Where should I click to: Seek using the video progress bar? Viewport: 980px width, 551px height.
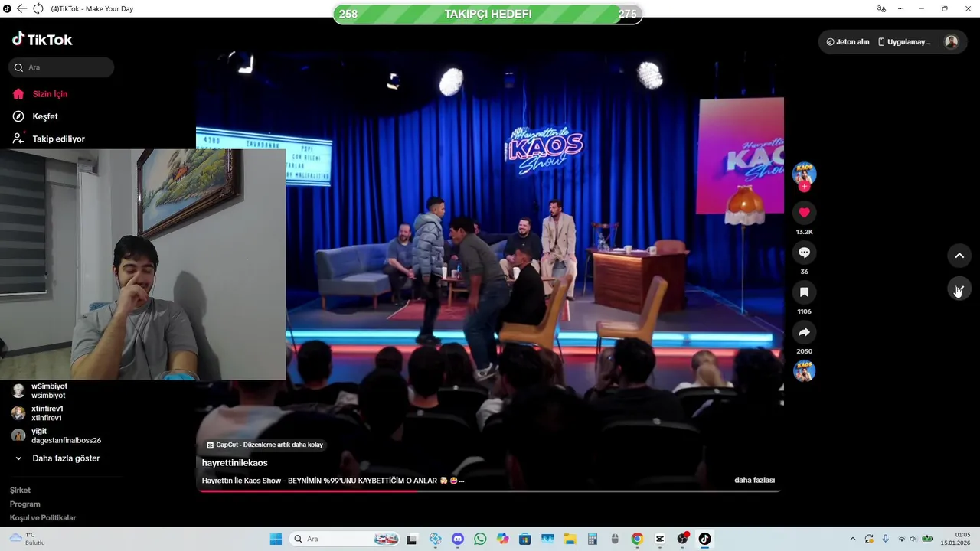pos(490,491)
